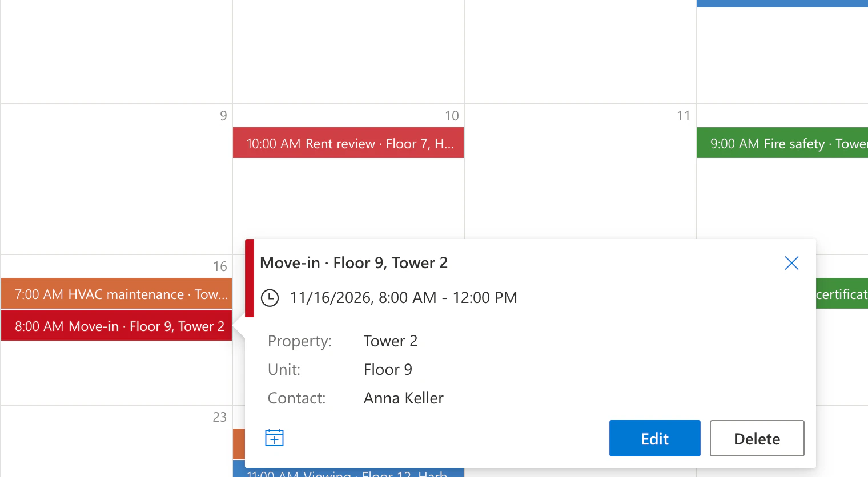Click the add-to-calendar icon in popup
The image size is (868, 477).
coord(275,438)
